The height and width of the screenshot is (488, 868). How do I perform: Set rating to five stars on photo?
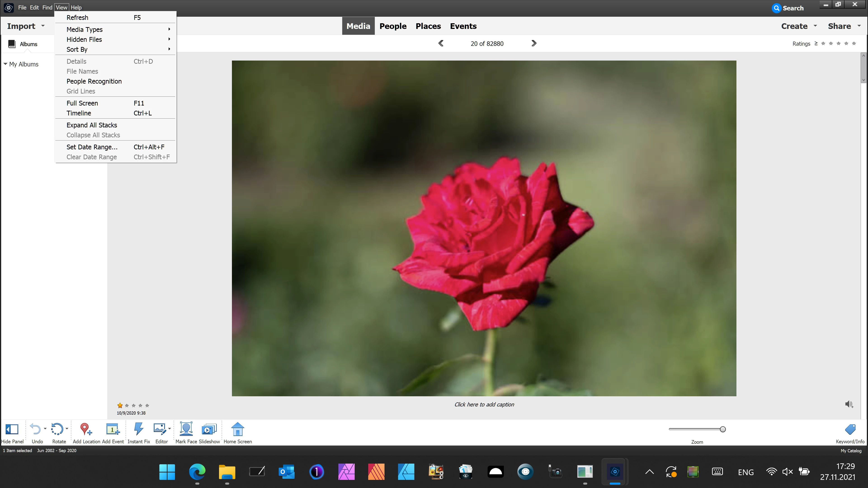coord(147,406)
